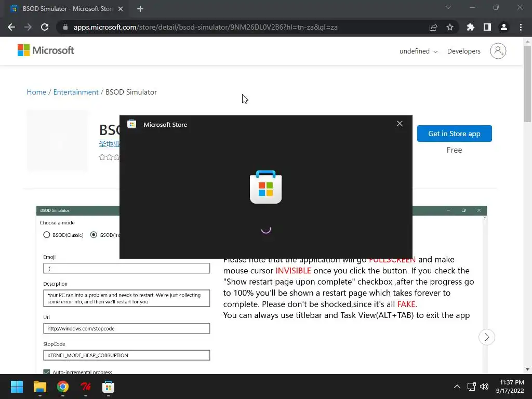The height and width of the screenshot is (399, 532).
Task: Reload the current page
Action: [x=45, y=27]
